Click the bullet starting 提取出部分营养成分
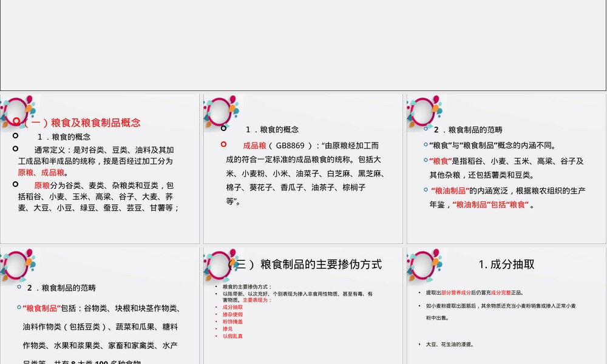 pyautogui.click(x=475, y=293)
